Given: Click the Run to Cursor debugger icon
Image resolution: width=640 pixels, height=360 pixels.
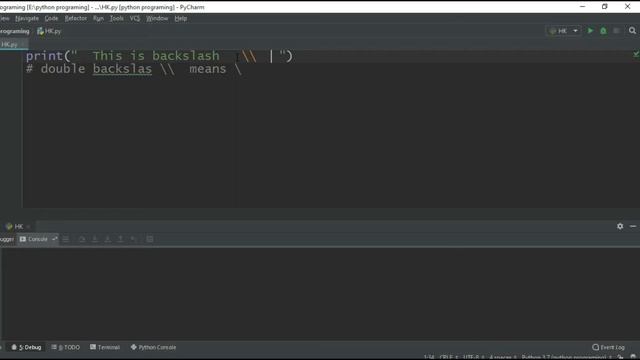Looking at the screenshot, I should click(133, 239).
